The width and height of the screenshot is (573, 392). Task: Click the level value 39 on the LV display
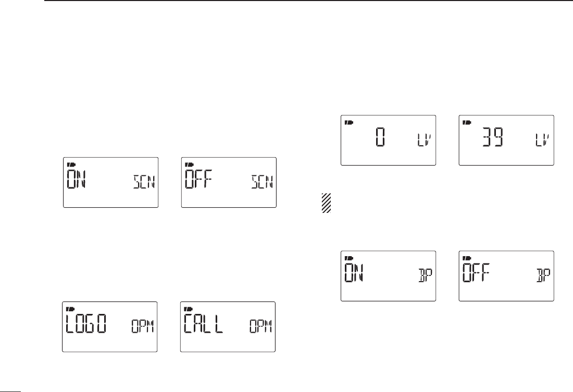point(493,137)
